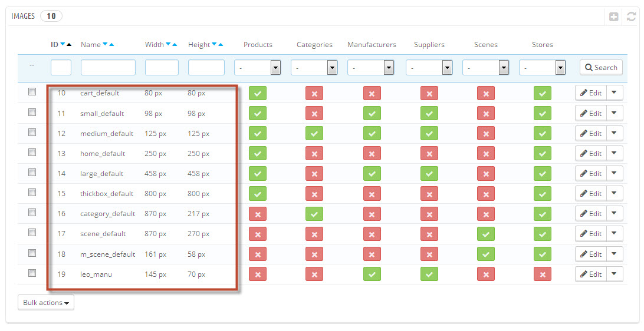This screenshot has width=644, height=331.
Task: Toggle Categories status for medium_default
Action: click(314, 133)
